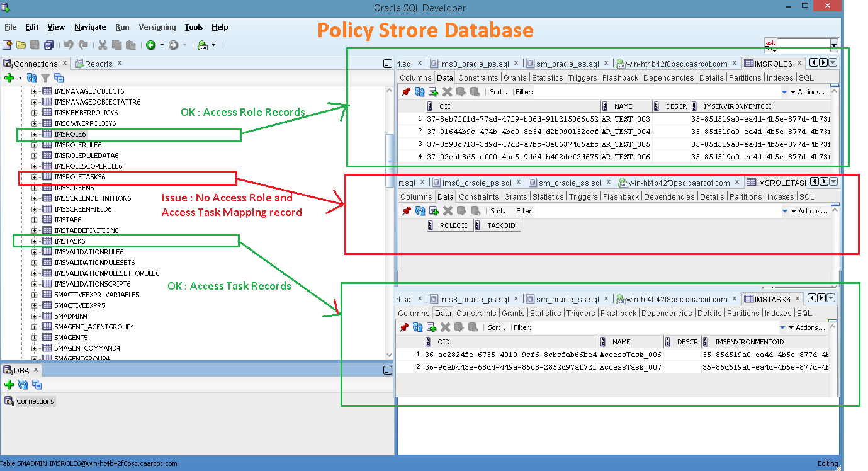Delete selected row in IMSROLE6 grid
The image size is (868, 471).
[x=447, y=92]
